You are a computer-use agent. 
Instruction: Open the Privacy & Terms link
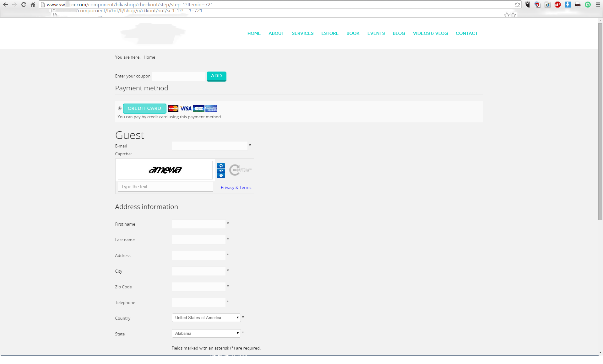pos(236,187)
